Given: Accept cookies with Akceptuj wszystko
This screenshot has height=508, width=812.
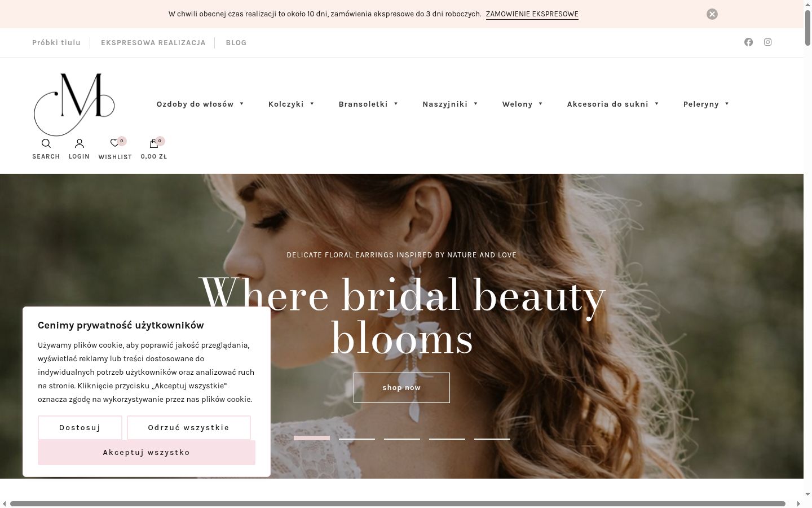Looking at the screenshot, I should coord(147,453).
